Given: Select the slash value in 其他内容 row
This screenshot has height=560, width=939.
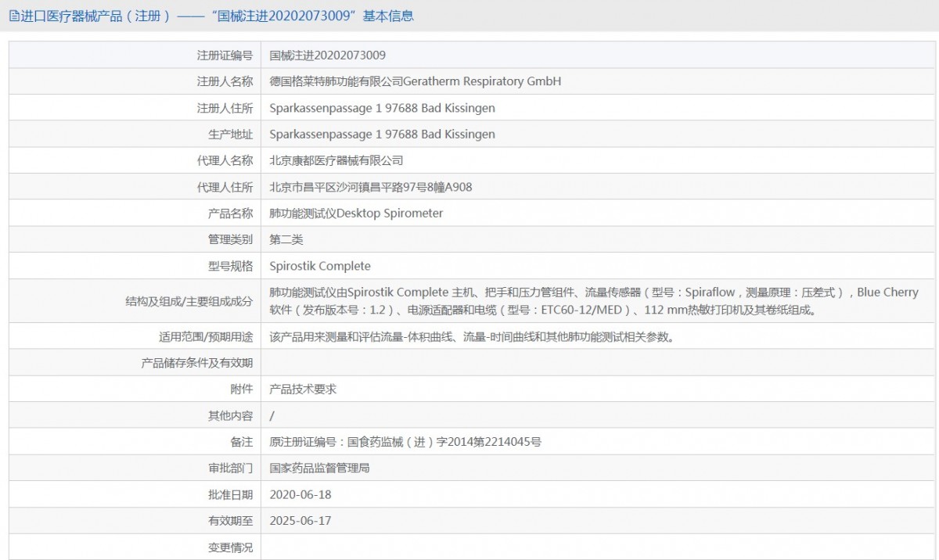Looking at the screenshot, I should coord(272,416).
